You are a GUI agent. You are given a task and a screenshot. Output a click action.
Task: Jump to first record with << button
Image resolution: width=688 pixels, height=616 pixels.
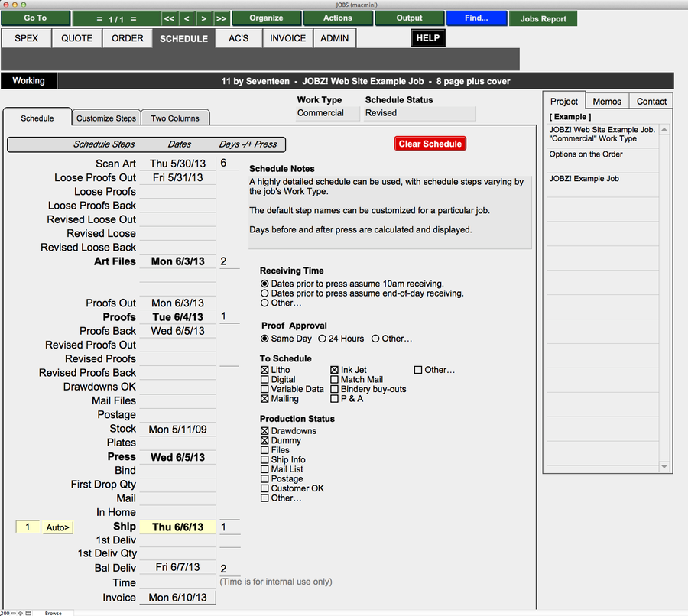pyautogui.click(x=169, y=18)
